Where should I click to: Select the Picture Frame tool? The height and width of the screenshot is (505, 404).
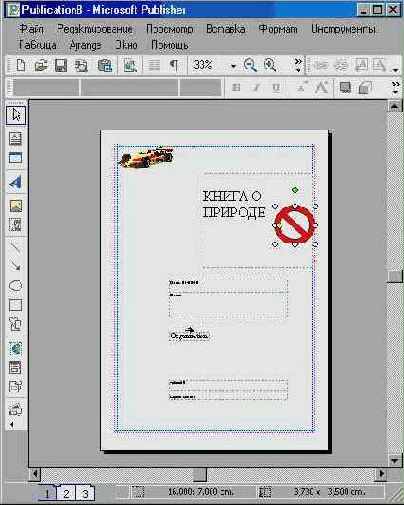tap(16, 205)
